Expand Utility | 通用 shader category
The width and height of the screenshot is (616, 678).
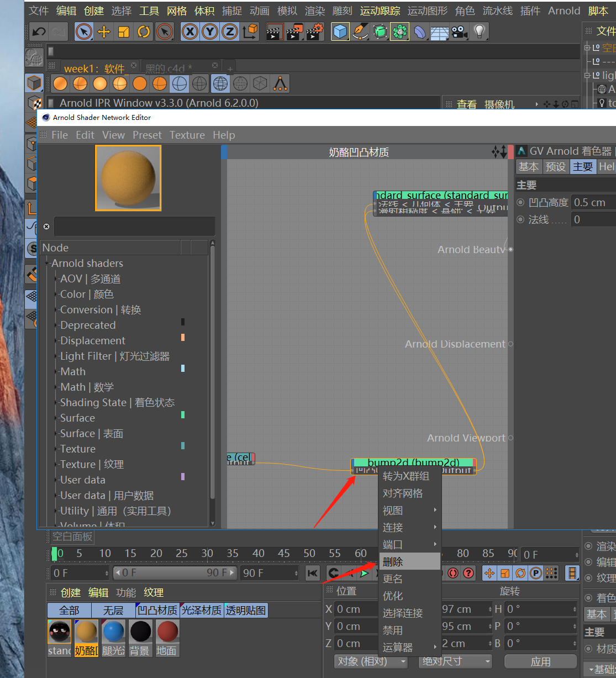click(x=56, y=511)
